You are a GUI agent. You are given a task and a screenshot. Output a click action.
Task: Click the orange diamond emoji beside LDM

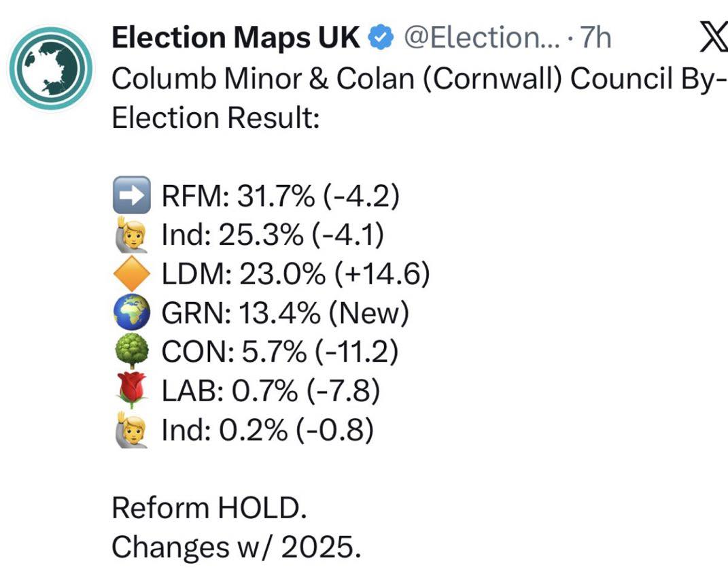coord(128,274)
